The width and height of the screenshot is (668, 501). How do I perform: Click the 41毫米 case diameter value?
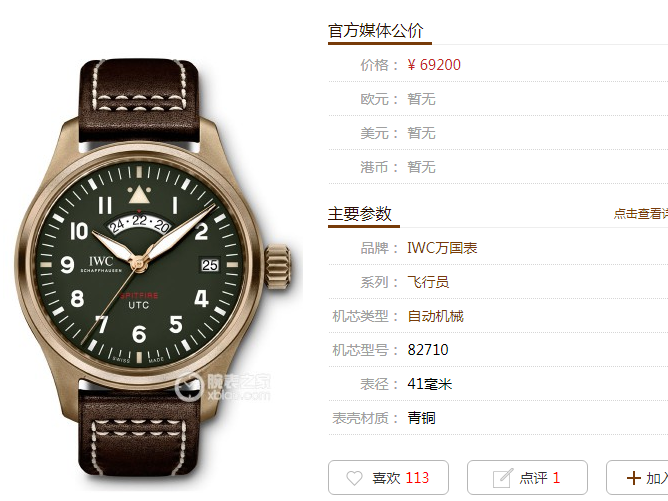point(429,384)
